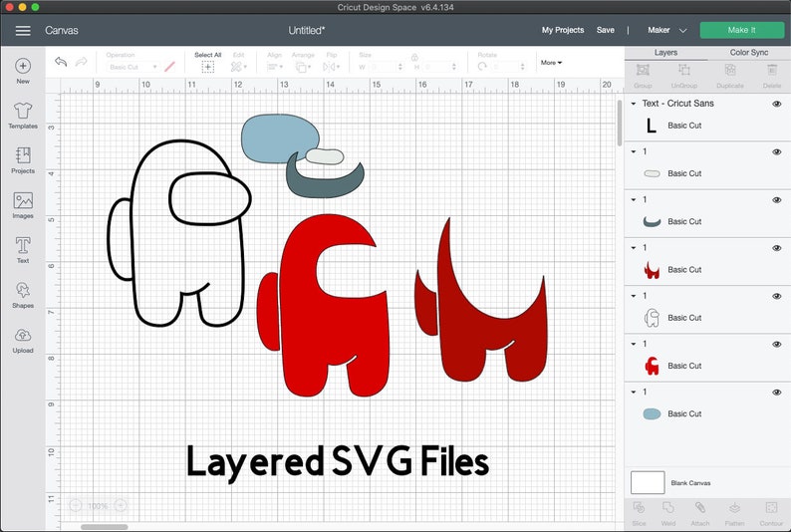Hide the red body layer

tap(777, 345)
